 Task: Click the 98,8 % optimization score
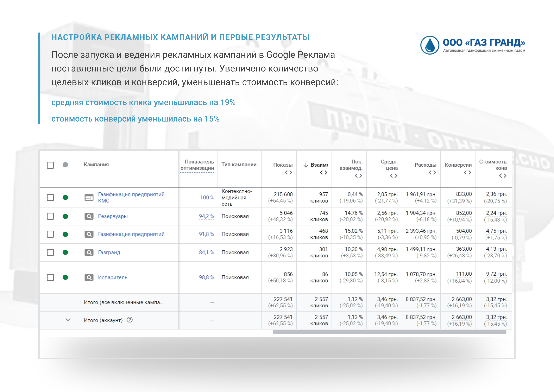tap(206, 278)
